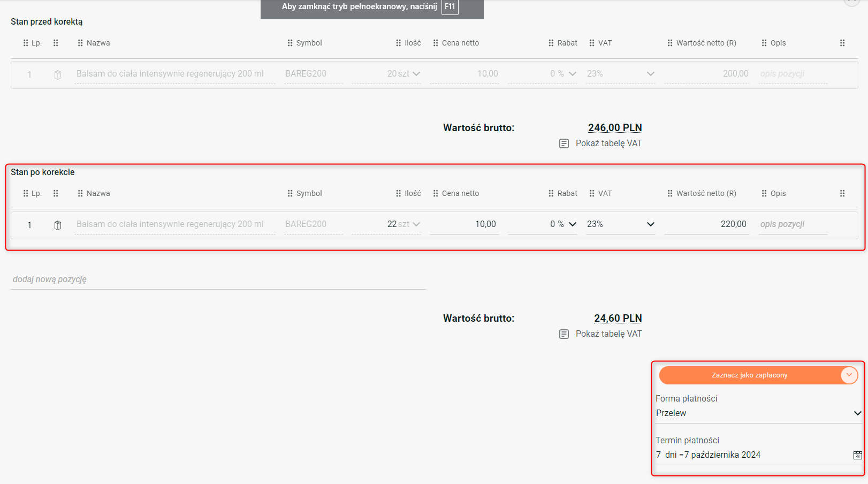Click the column options handle at the end of the 'Stan po korekcie' header
The image size is (868, 484).
842,193
